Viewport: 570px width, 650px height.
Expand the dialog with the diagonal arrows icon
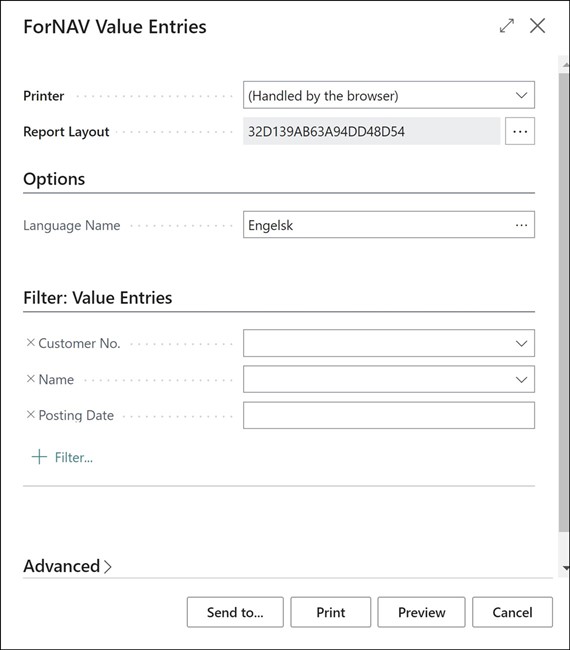(507, 26)
